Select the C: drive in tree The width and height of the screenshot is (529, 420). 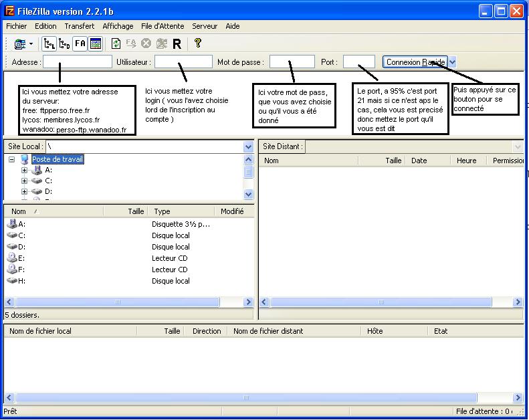tap(48, 181)
